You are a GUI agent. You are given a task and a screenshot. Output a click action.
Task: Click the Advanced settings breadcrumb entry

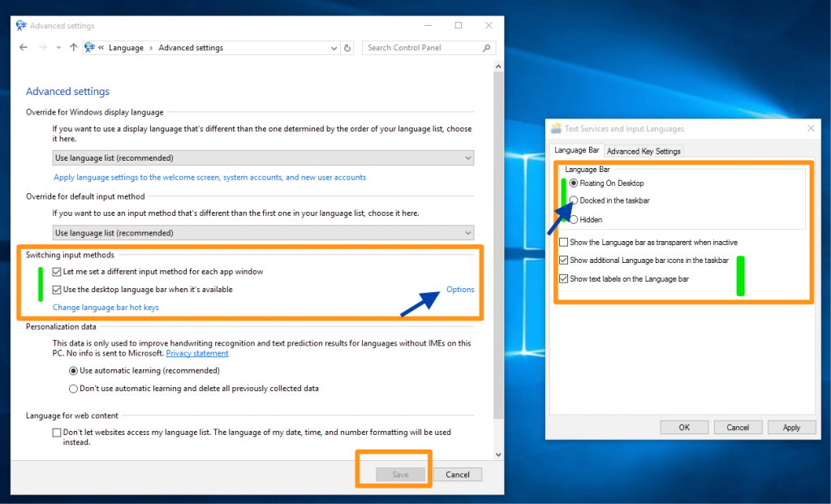[x=191, y=48]
